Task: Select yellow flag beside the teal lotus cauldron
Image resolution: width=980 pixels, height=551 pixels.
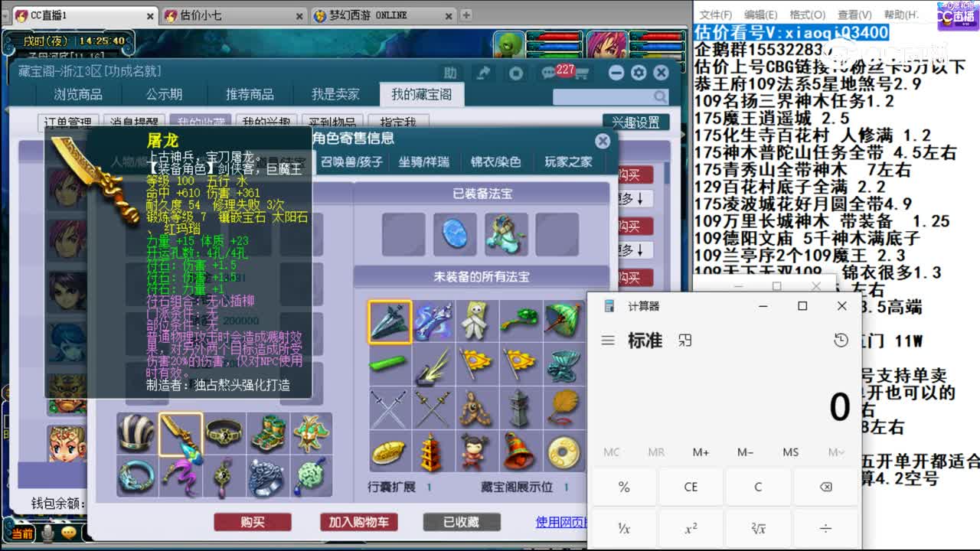Action: coord(521,365)
